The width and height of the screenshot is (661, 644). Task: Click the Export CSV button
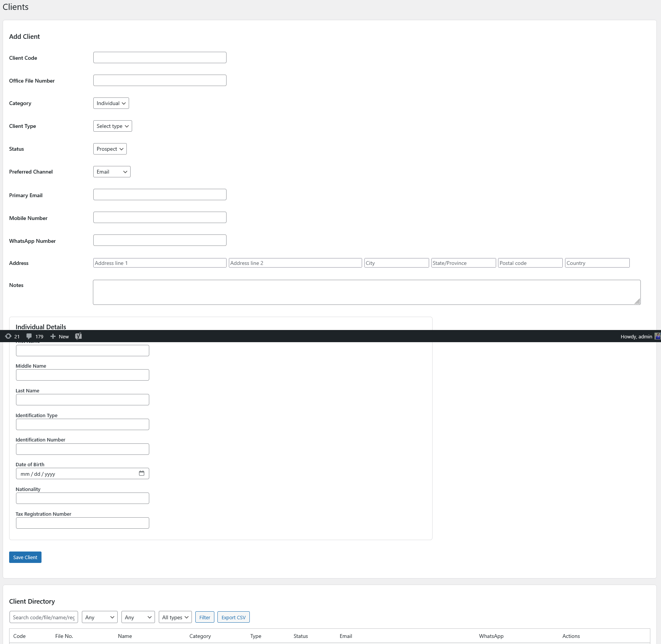tap(233, 617)
